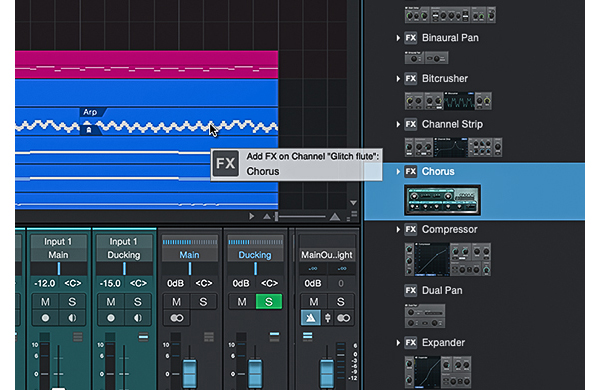Click the timeline zoom-out small triangle
Viewport: 600px width, 390px height.
pyautogui.click(x=266, y=217)
